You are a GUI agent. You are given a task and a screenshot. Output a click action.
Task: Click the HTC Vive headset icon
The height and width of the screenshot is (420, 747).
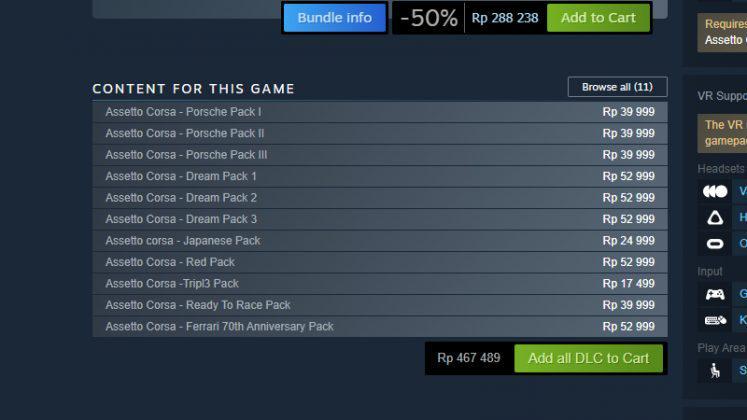click(x=715, y=218)
